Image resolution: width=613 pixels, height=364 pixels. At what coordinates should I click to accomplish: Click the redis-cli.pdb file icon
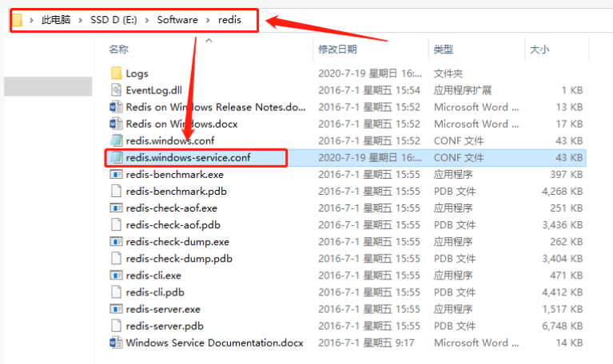tap(116, 291)
